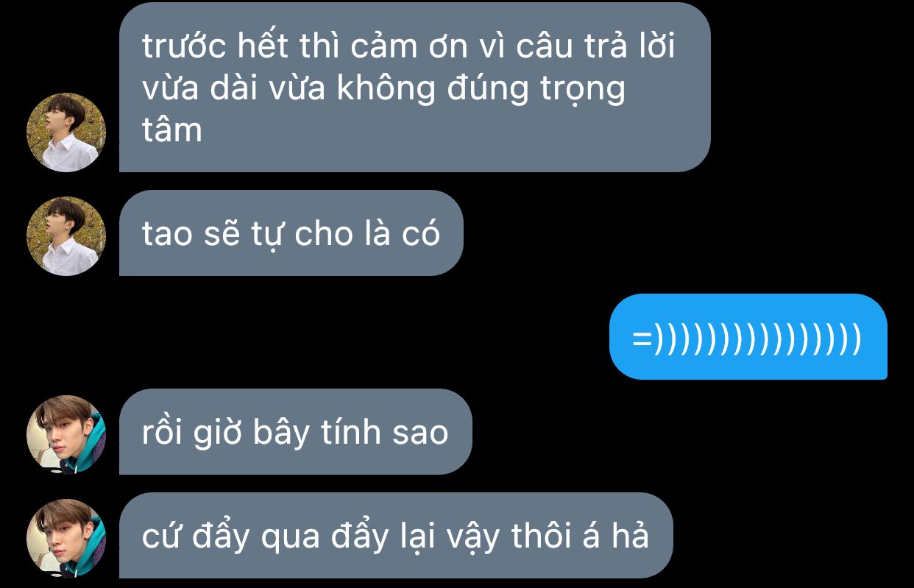Select the 'cứ đẩy qua đẩy lại' message bubble
Image resolution: width=914 pixels, height=588 pixels.
(396, 536)
